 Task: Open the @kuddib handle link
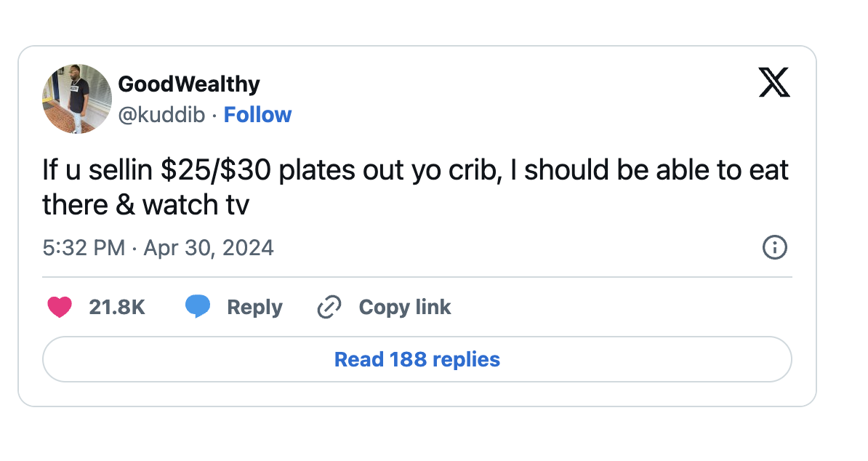161,115
